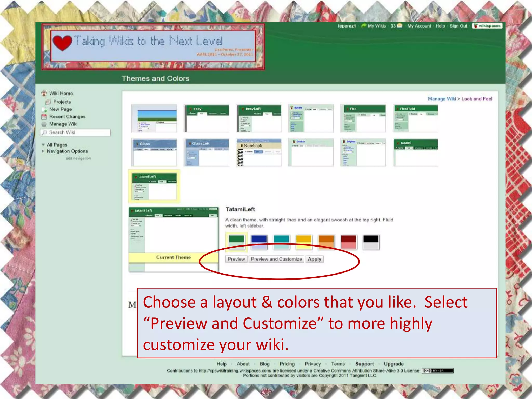This screenshot has width=532, height=399.
Task: Open the messages envelope icon next to 33
Action: [x=400, y=25]
